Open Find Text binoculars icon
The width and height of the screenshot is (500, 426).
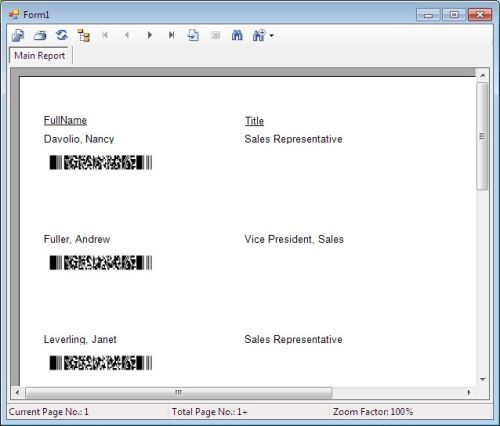pos(237,35)
